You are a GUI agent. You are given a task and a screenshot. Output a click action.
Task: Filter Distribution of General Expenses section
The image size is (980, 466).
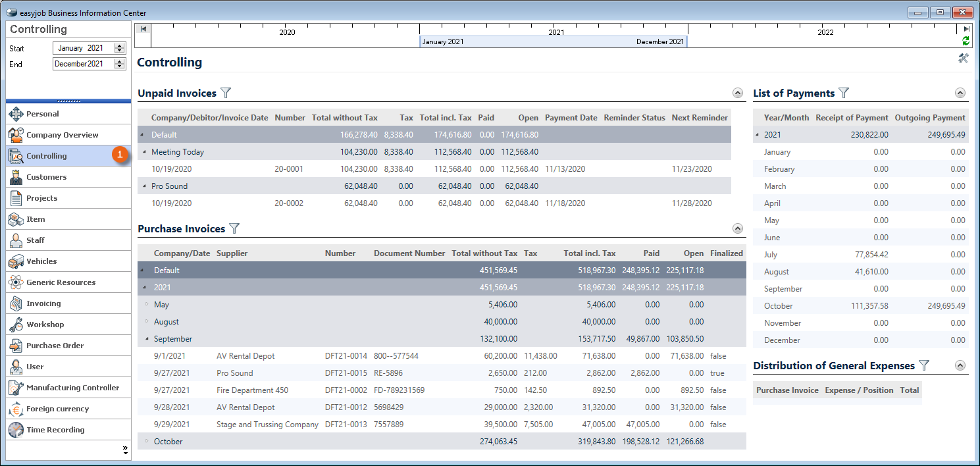(924, 366)
